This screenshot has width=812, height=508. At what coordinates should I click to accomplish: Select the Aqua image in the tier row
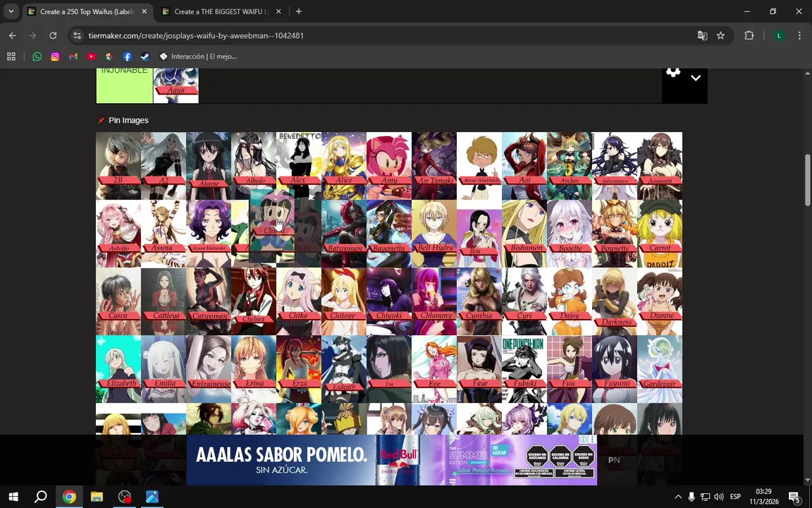click(176, 85)
